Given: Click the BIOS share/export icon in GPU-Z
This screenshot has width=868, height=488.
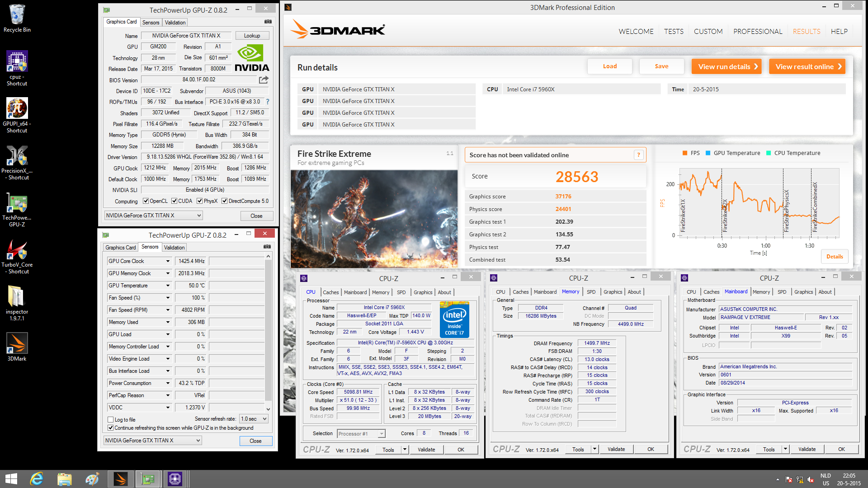Looking at the screenshot, I should 264,80.
